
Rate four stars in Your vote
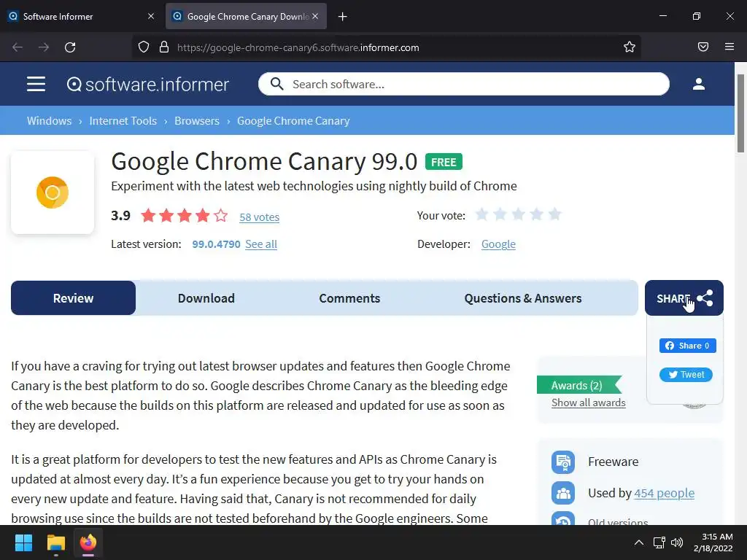coord(536,214)
